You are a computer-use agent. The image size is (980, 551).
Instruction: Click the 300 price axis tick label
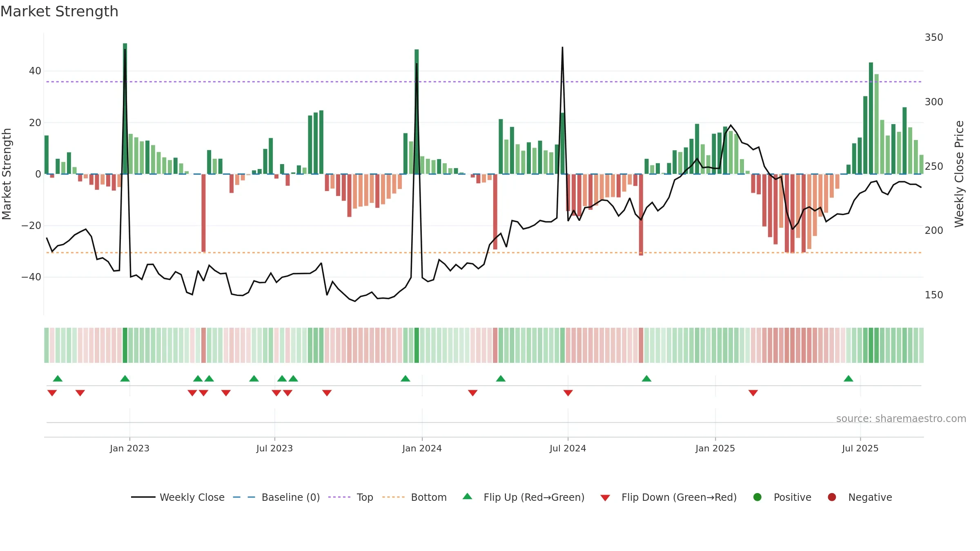tap(934, 102)
